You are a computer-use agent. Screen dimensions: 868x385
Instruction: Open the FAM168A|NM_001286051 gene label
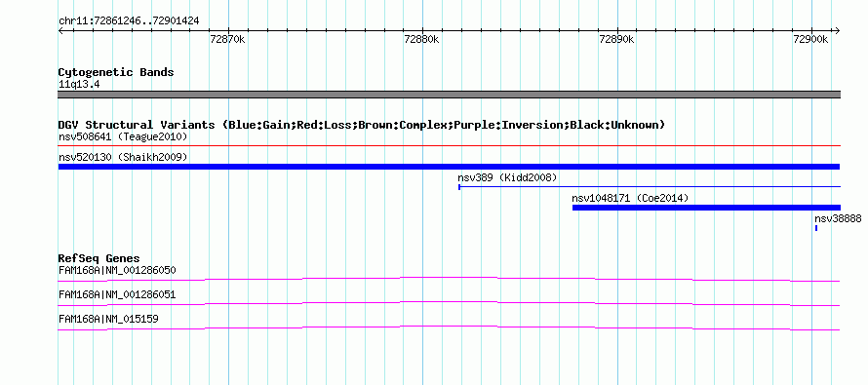117,294
